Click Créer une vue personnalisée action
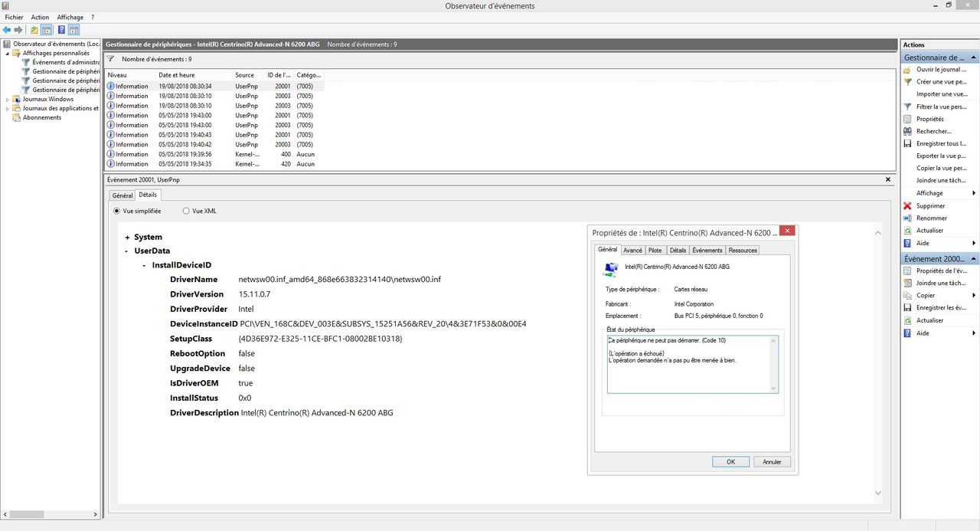The height and width of the screenshot is (531, 980). click(939, 81)
